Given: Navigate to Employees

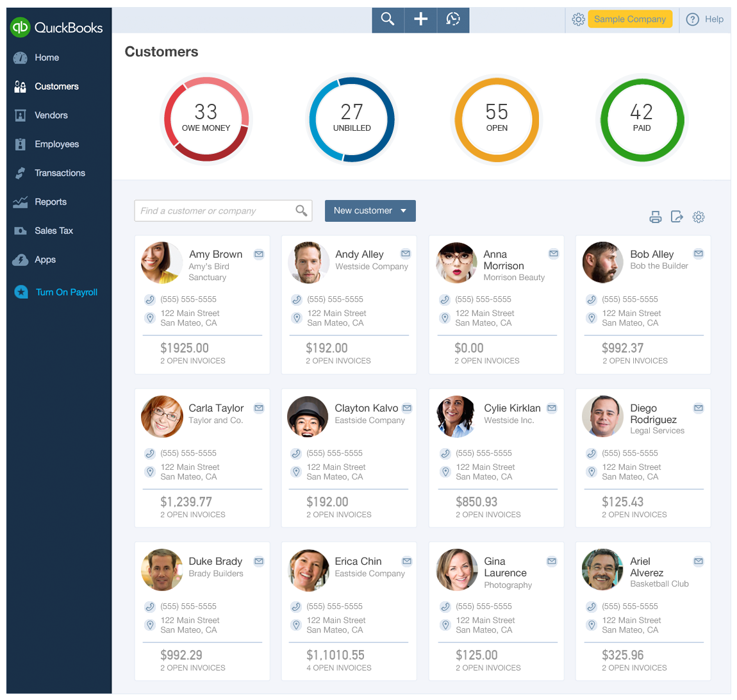Looking at the screenshot, I should pyautogui.click(x=56, y=144).
